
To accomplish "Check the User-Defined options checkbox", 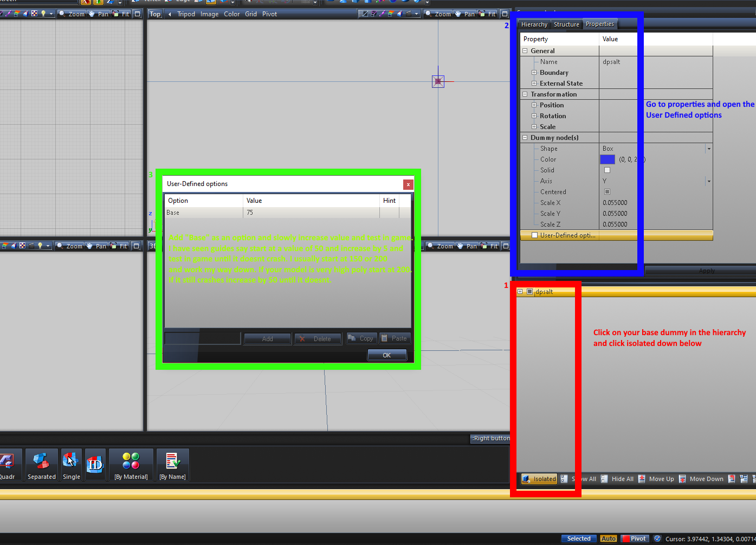I will point(535,235).
